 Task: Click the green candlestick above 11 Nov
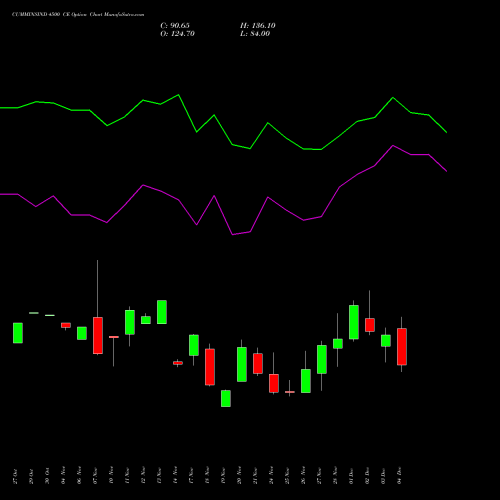tap(130, 322)
